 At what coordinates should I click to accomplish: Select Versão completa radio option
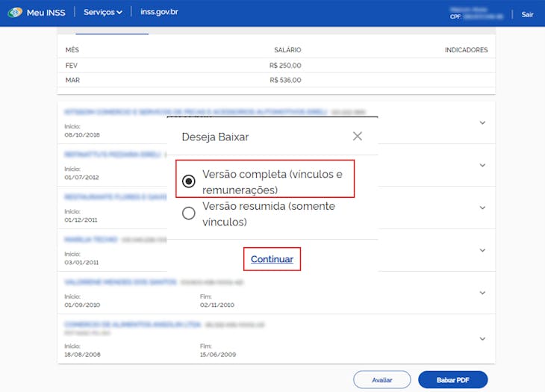pyautogui.click(x=189, y=181)
